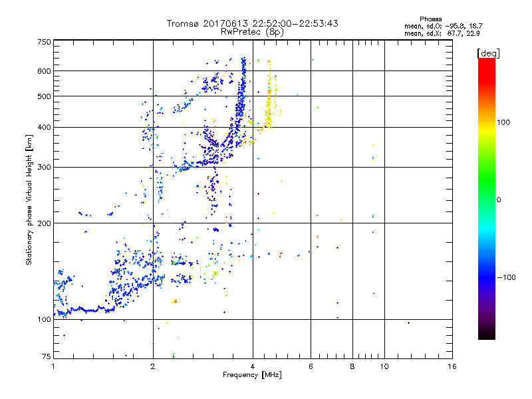The height and width of the screenshot is (399, 532).
Task: Click the x-axis tick value "2"
Action: pos(153,366)
